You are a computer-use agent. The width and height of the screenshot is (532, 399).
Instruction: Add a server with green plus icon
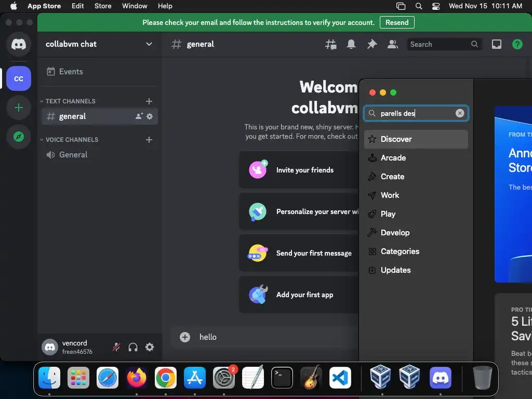tap(19, 108)
